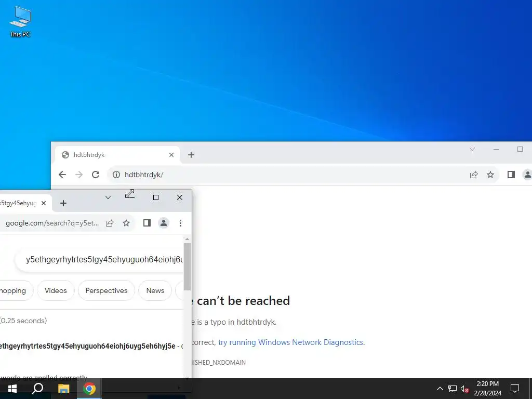Image resolution: width=532 pixels, height=399 pixels.
Task: Open side panel in Google search window
Action: click(x=147, y=223)
